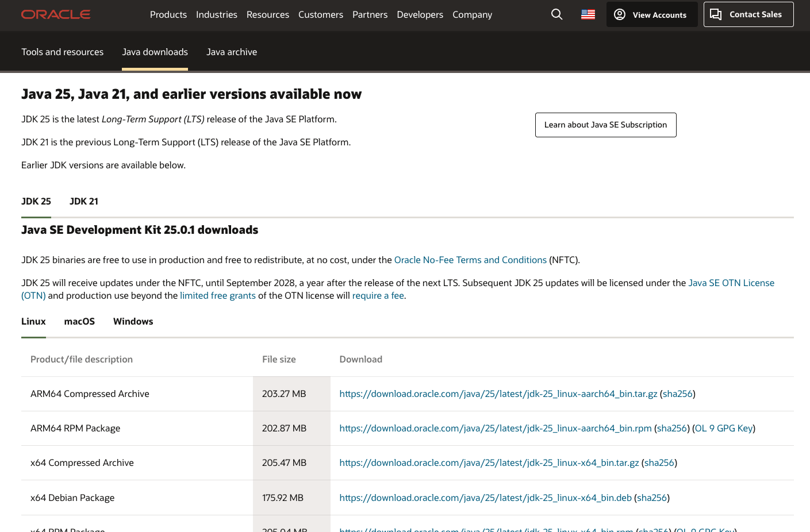Click sha256 link for x64 Debian Package
The height and width of the screenshot is (532, 810).
point(652,498)
